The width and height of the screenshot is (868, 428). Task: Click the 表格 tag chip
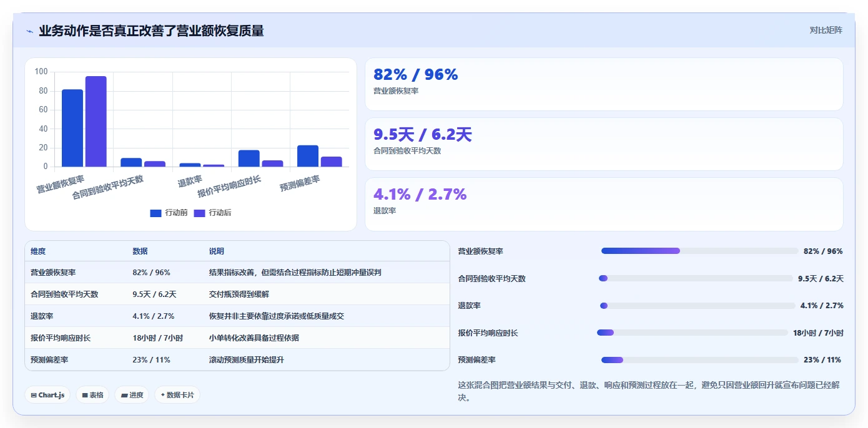pyautogui.click(x=92, y=395)
